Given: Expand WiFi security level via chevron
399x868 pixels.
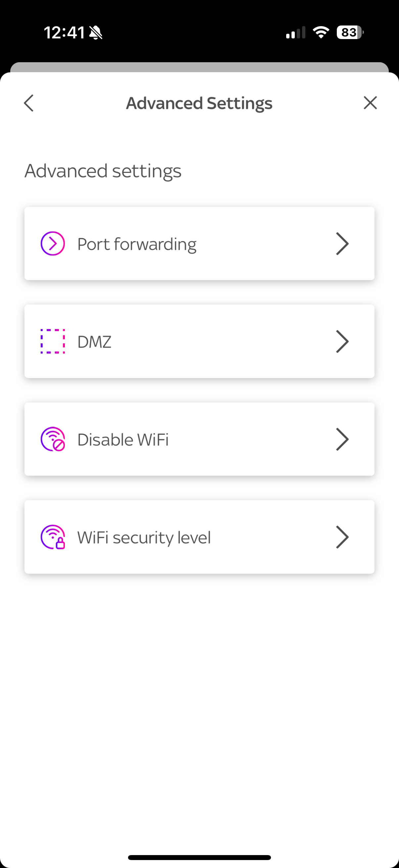Looking at the screenshot, I should click(x=342, y=537).
